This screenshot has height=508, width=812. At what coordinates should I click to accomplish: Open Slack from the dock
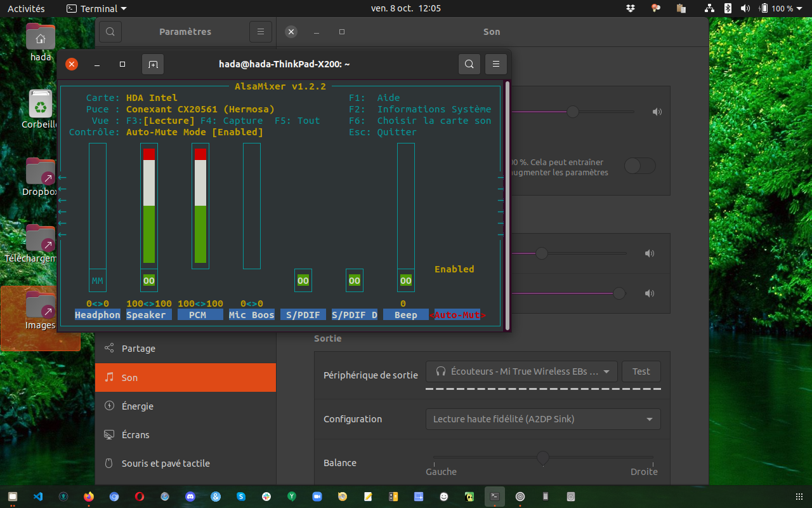tap(266, 497)
